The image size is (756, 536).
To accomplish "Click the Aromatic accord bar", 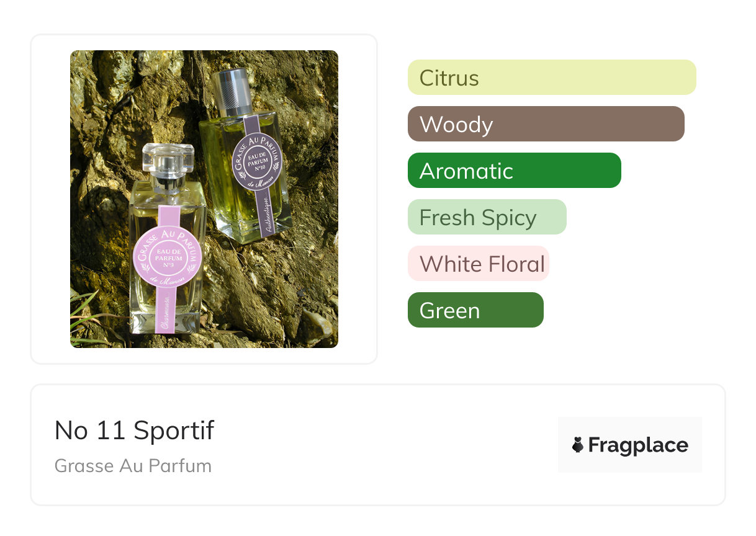I will [x=514, y=171].
